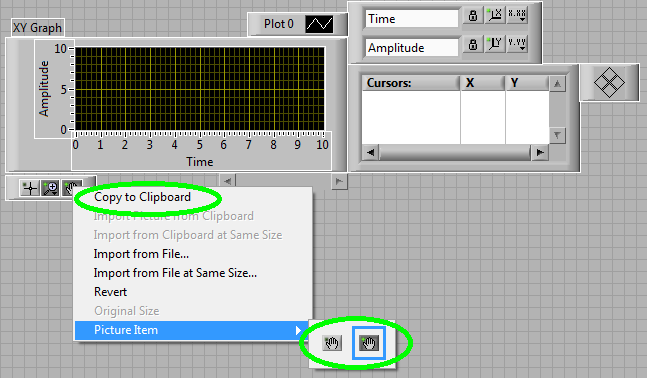Toggle the Amplitude axis autoscale lock
Viewport: 647px width, 378px height.
[473, 44]
